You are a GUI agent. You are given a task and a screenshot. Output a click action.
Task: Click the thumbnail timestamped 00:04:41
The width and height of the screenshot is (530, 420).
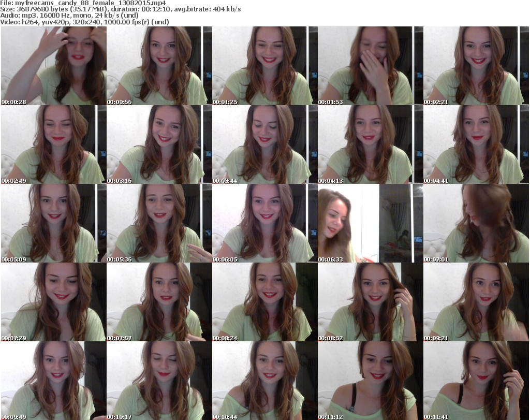click(476, 144)
